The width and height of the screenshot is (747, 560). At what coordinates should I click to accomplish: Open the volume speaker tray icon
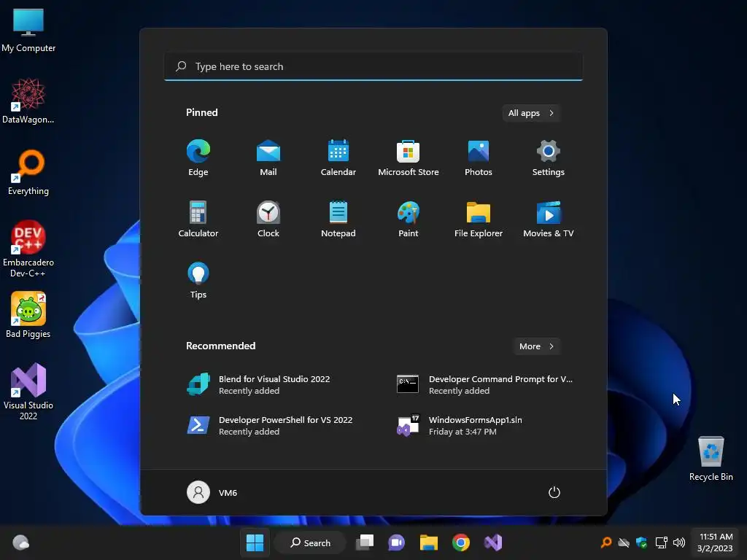(679, 542)
